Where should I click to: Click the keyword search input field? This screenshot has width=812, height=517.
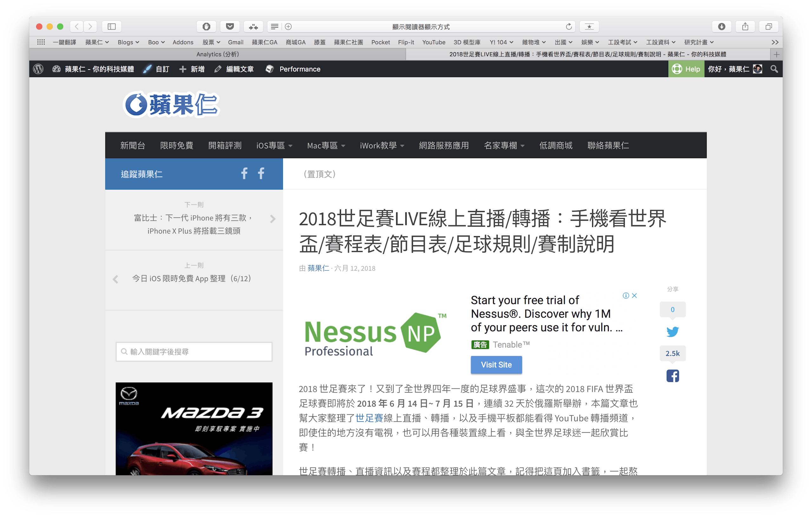[x=194, y=352]
